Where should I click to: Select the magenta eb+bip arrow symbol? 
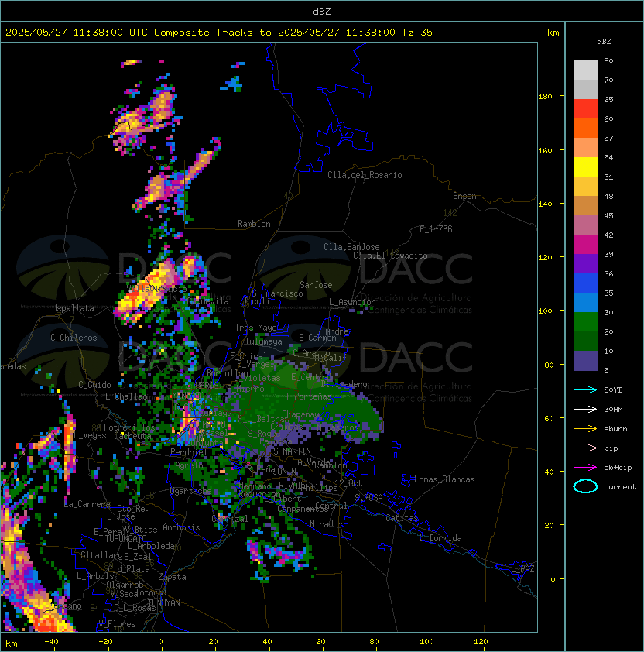tap(585, 468)
